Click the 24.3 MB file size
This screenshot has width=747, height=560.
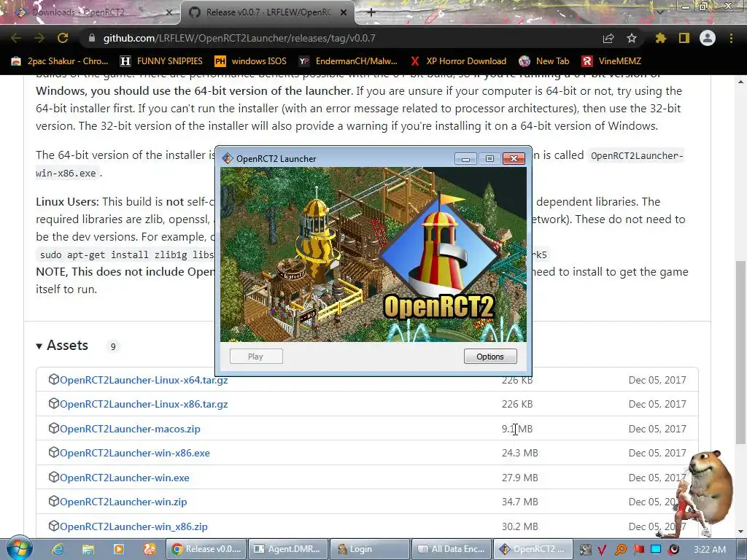519,453
